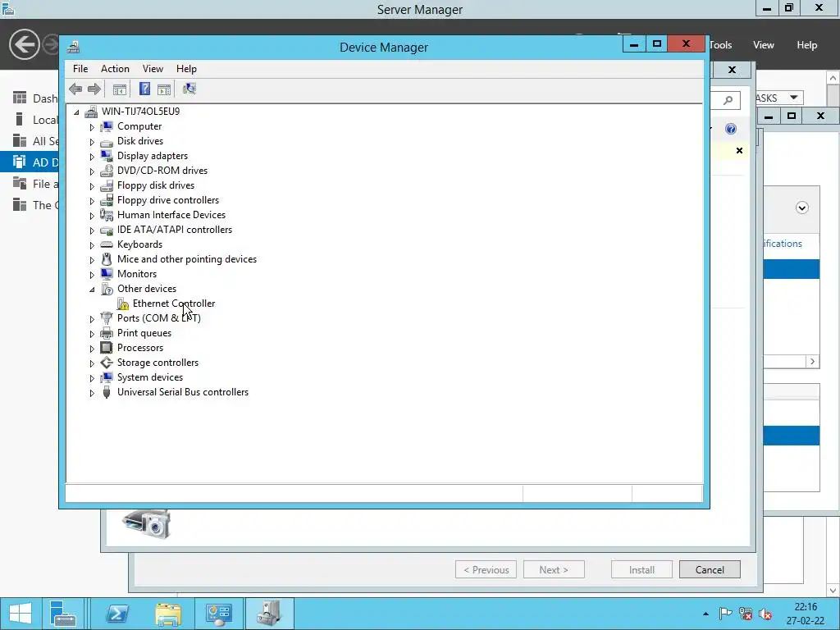Viewport: 840px width, 630px height.
Task: Collapse the WIN-TIJ74OL5EU9 root node
Action: click(x=76, y=112)
